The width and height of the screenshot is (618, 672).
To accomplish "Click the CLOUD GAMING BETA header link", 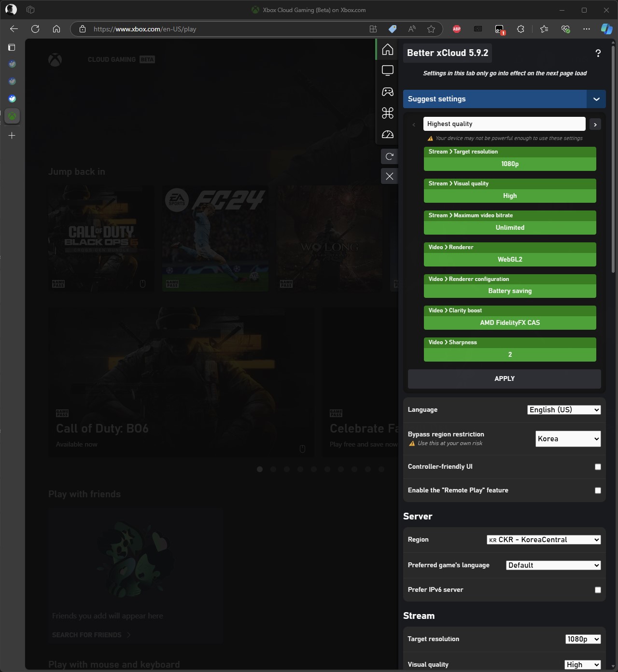I will point(121,59).
